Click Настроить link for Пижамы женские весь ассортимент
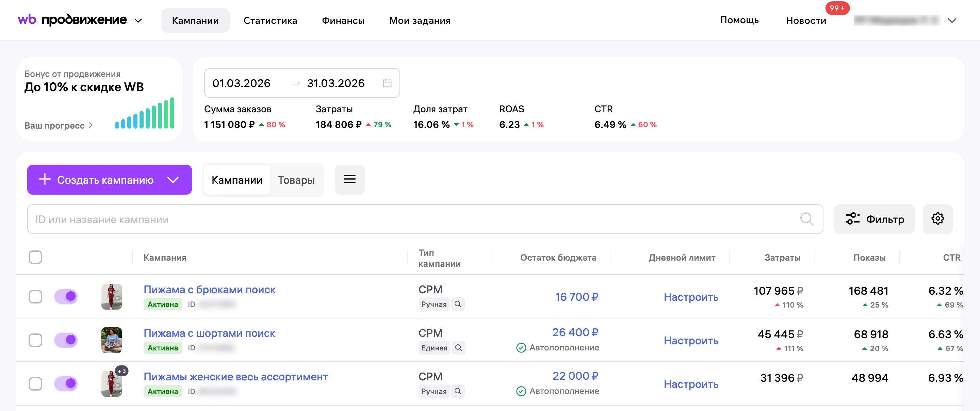The height and width of the screenshot is (411, 980). (x=690, y=383)
